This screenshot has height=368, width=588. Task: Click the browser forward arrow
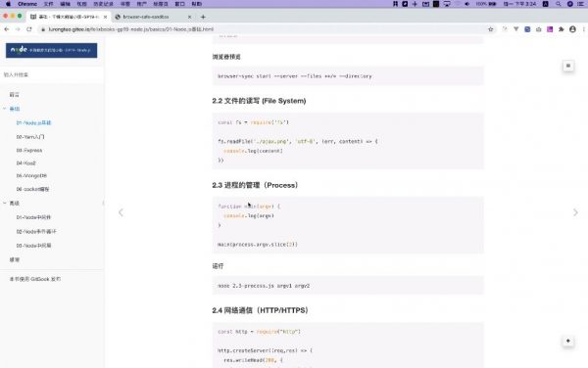(x=18, y=29)
